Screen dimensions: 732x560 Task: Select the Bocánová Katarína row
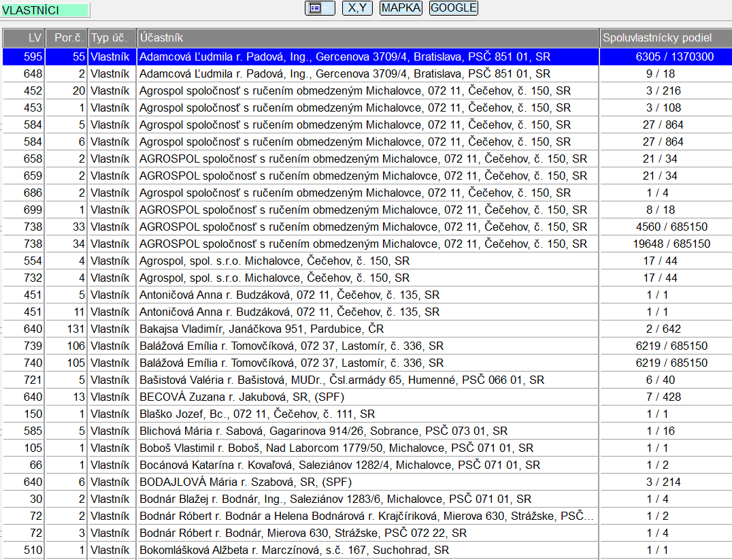click(339, 465)
